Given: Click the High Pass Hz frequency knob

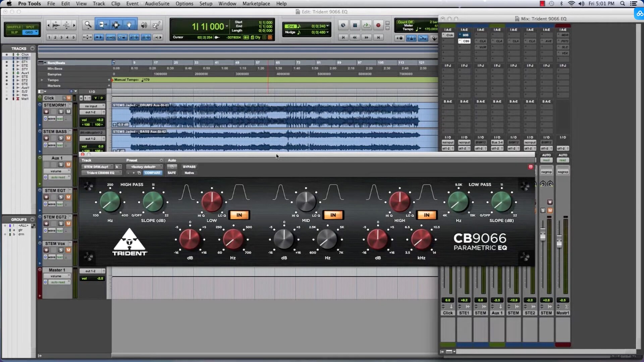Looking at the screenshot, I should tap(110, 202).
